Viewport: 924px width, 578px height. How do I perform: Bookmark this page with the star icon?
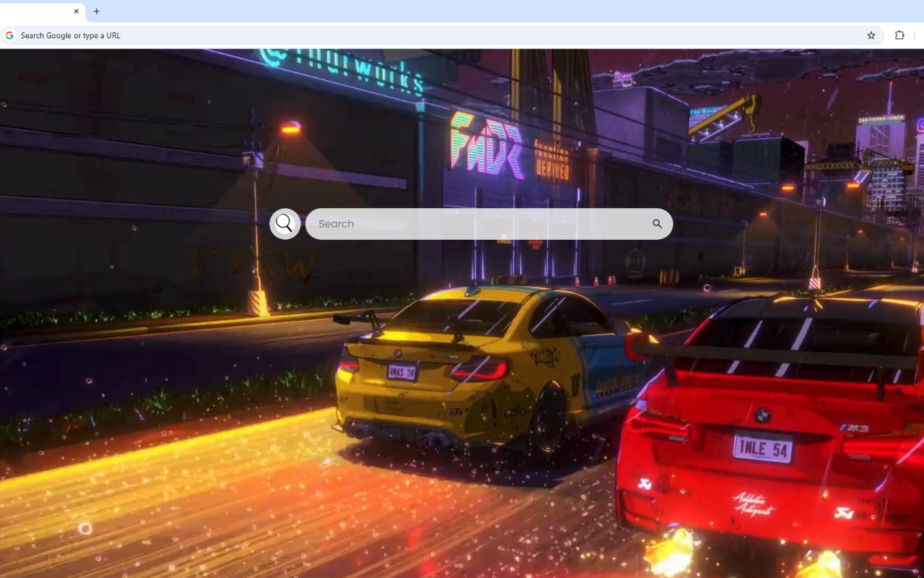pyautogui.click(x=871, y=35)
